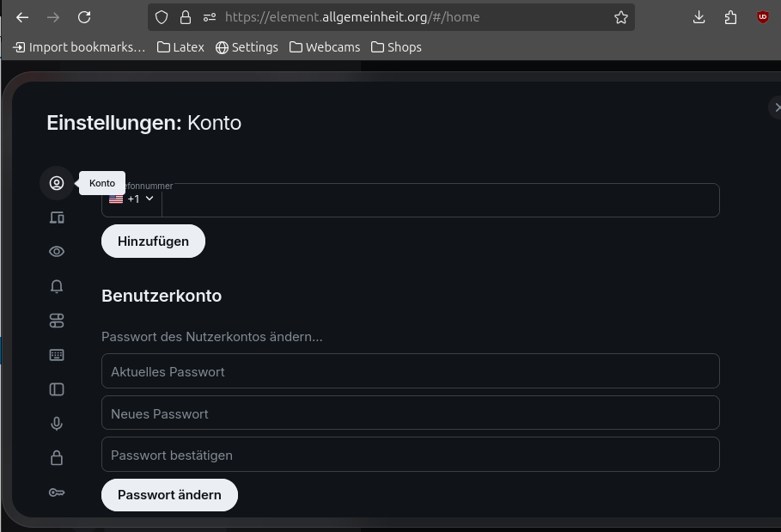Open voice settings via microphone icon
Screen dimensions: 781x532
click(x=57, y=424)
